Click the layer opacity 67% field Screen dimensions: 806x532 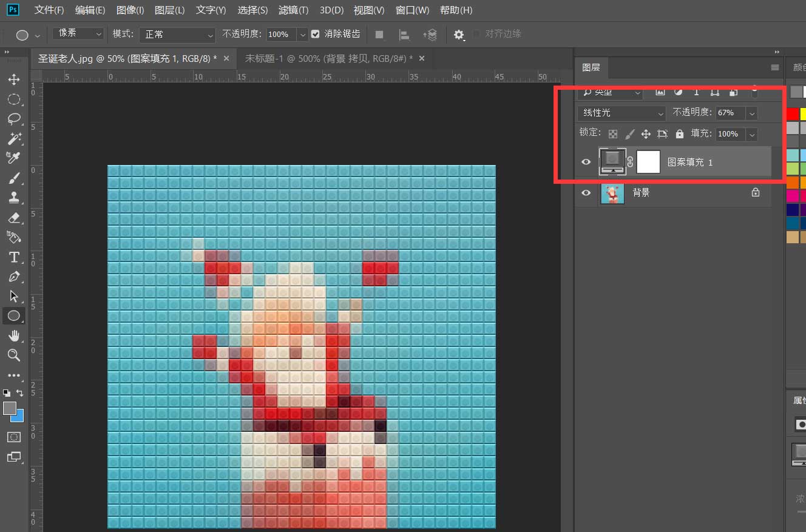[x=730, y=113]
